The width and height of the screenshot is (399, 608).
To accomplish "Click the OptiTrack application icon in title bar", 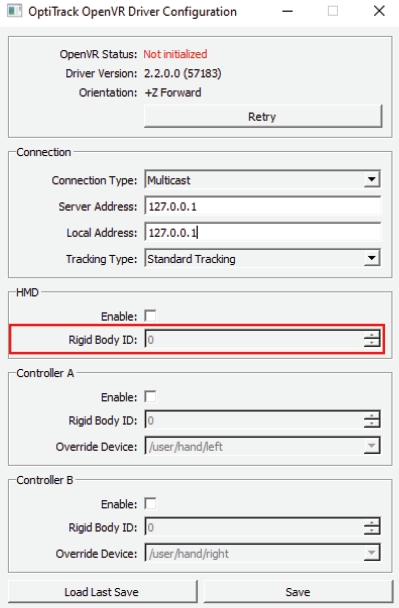I will [15, 11].
